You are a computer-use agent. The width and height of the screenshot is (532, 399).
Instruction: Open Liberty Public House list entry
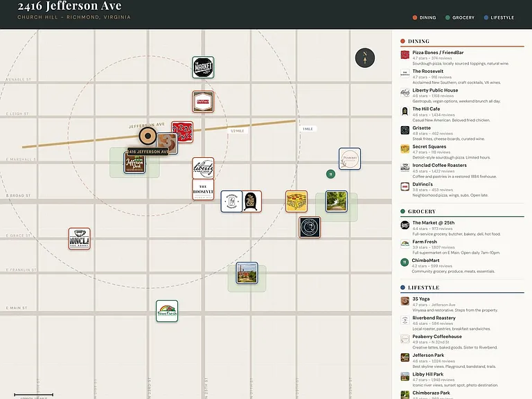click(462, 96)
